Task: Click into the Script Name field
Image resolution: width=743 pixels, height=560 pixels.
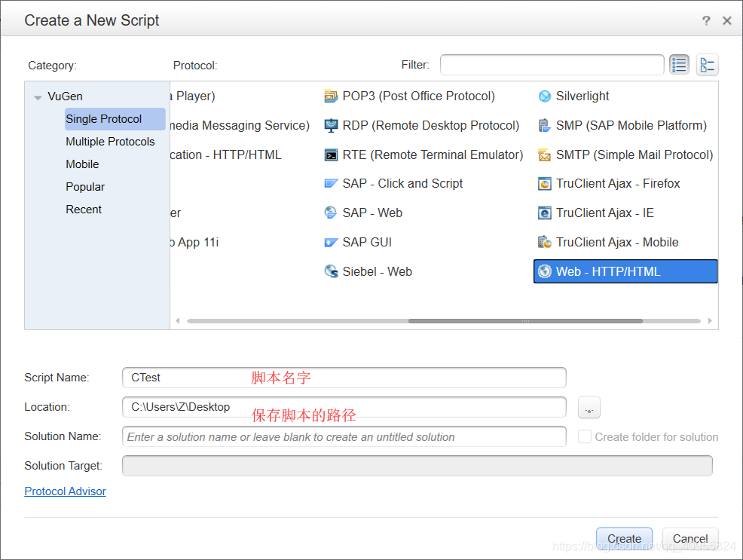Action: tap(344, 378)
